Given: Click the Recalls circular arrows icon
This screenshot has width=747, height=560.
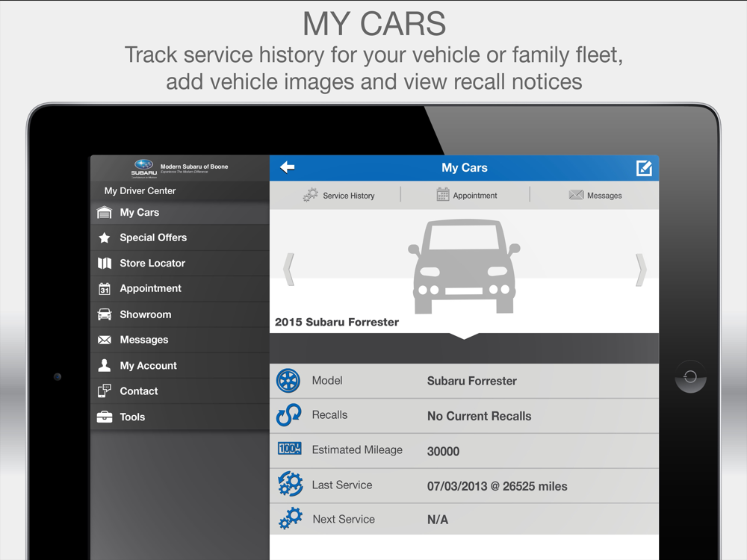Looking at the screenshot, I should pos(288,415).
